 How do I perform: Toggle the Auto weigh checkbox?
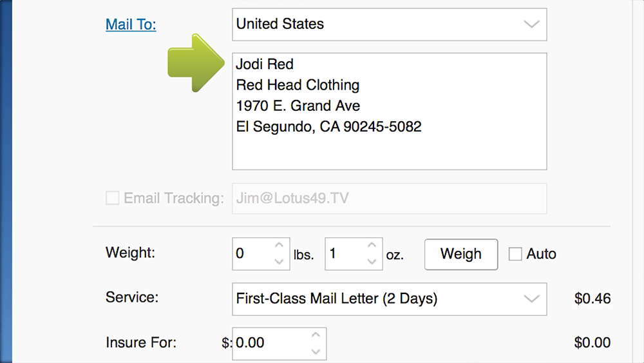click(515, 253)
